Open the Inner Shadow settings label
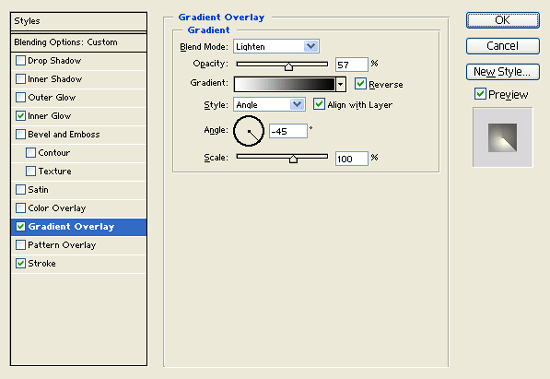The width and height of the screenshot is (550, 379). [x=55, y=79]
